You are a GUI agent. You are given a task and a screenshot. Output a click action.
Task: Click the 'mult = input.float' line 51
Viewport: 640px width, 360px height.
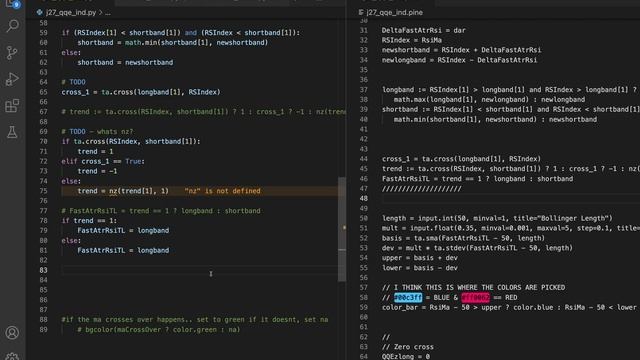(x=511, y=228)
